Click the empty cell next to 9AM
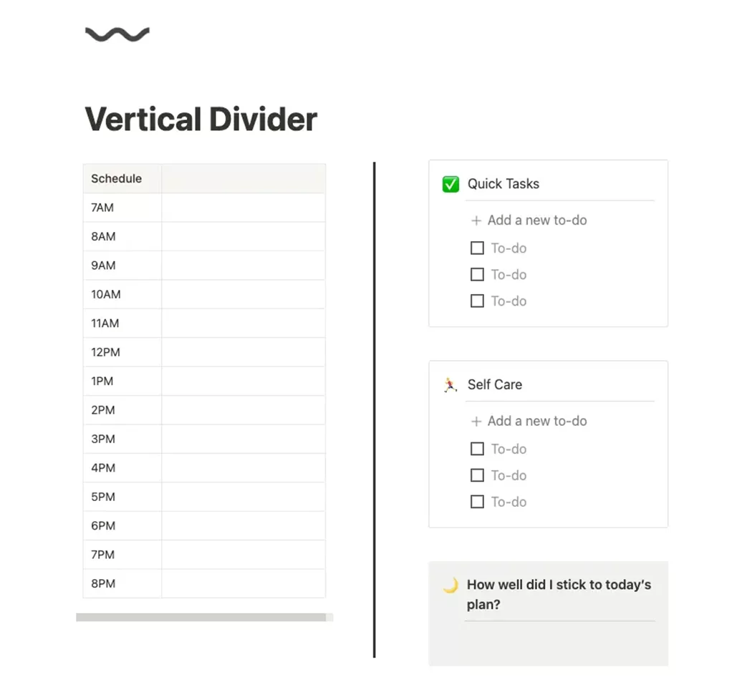The image size is (747, 700). point(244,266)
